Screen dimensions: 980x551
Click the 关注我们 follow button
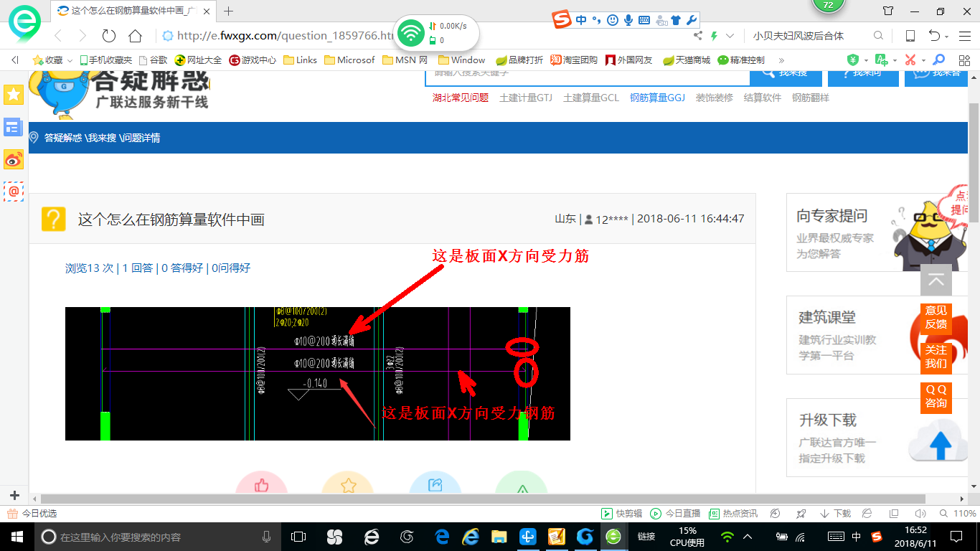click(x=936, y=357)
